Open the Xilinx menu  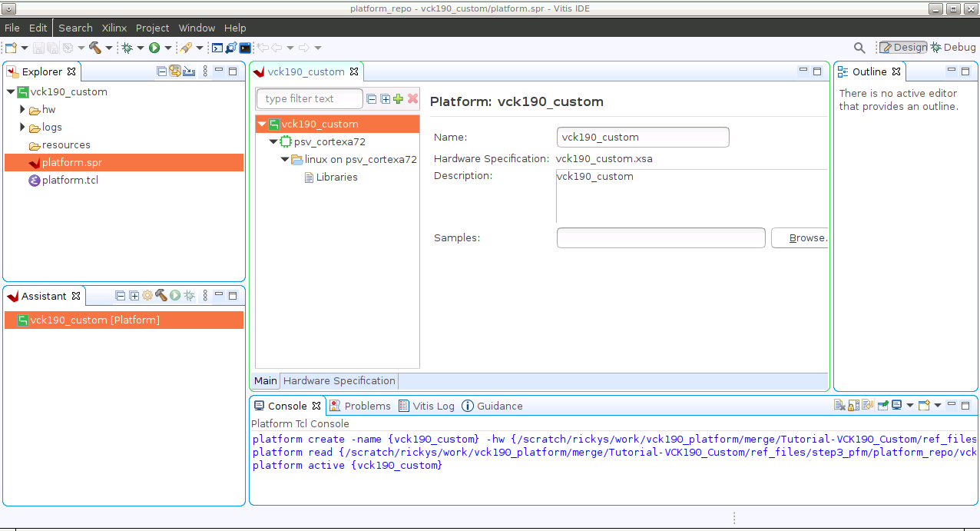coord(114,28)
